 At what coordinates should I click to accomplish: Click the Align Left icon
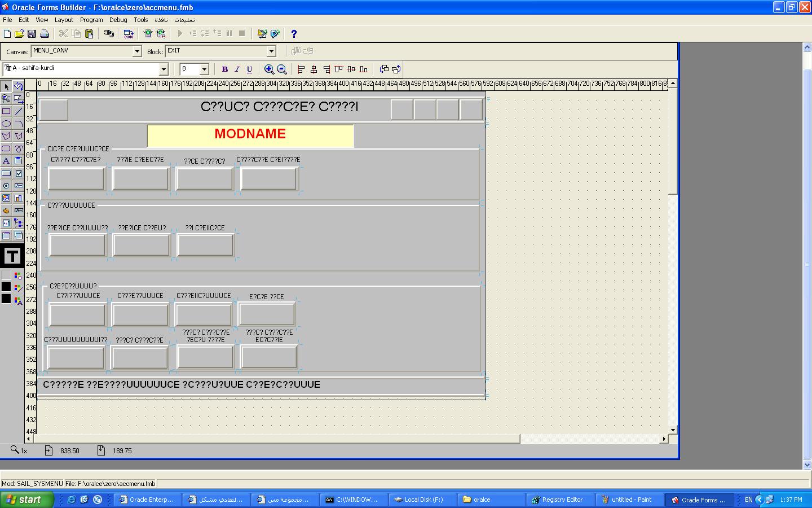click(x=301, y=69)
